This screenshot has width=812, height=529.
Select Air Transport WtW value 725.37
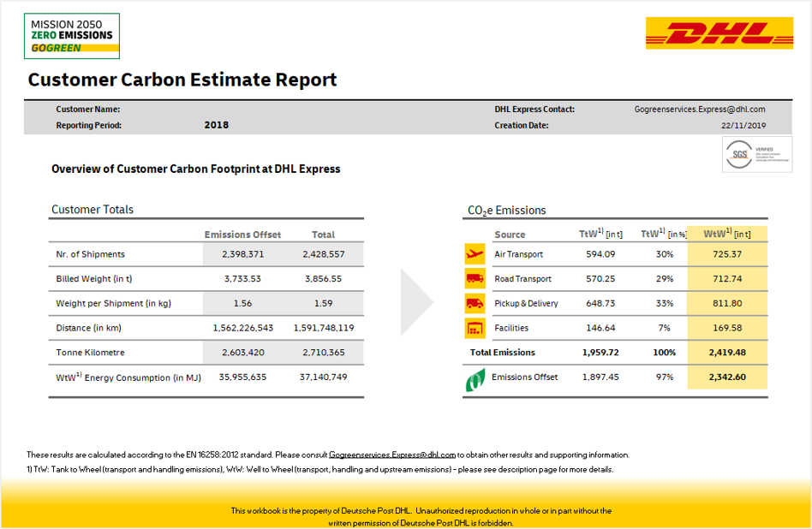point(727,254)
